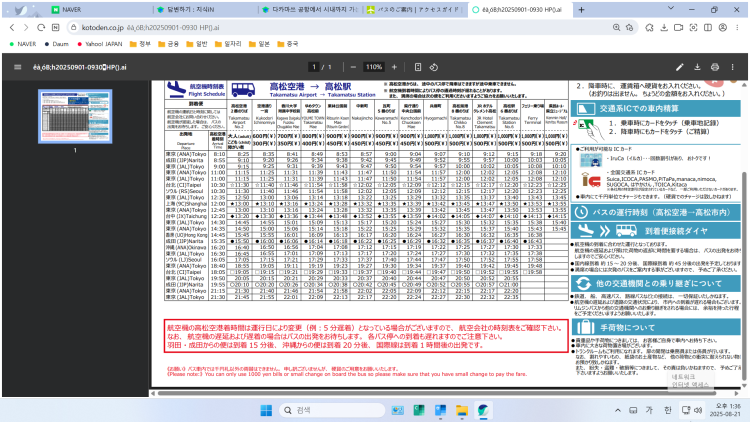Bookmark this page with the star icon
Image resolution: width=750 pixels, height=422 pixels.
point(629,28)
